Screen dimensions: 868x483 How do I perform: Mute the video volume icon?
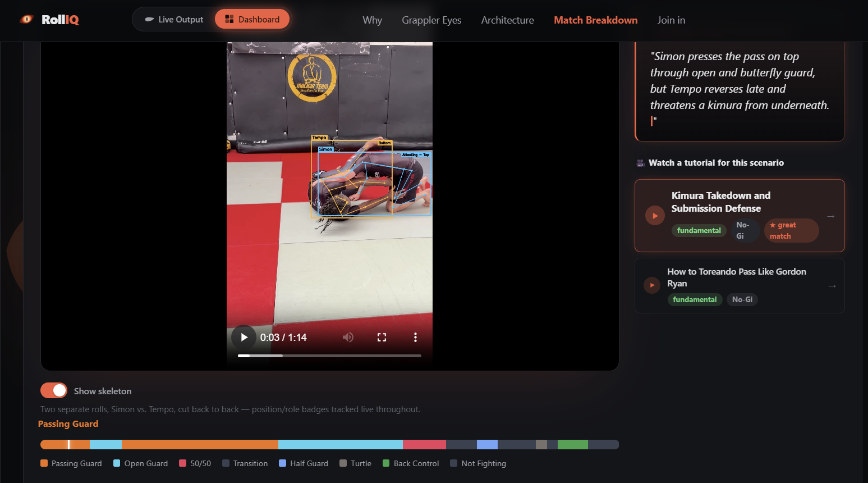pyautogui.click(x=348, y=338)
